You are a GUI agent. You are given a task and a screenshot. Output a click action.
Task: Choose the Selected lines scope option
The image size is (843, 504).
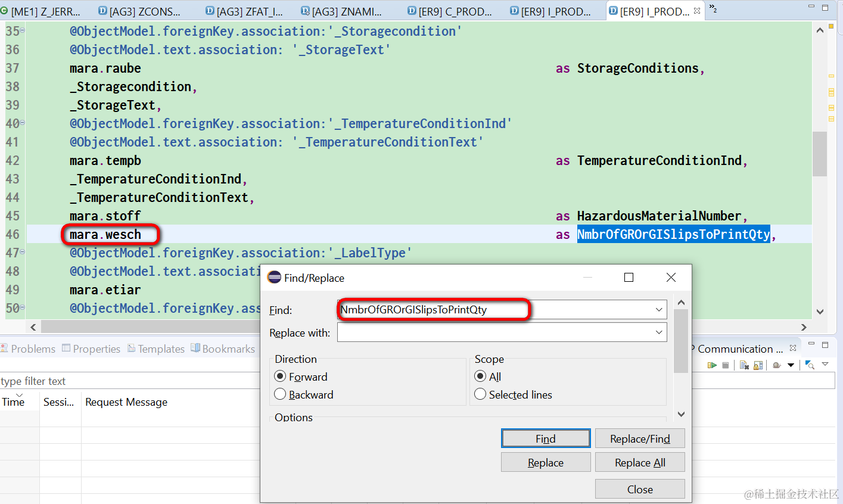(480, 394)
